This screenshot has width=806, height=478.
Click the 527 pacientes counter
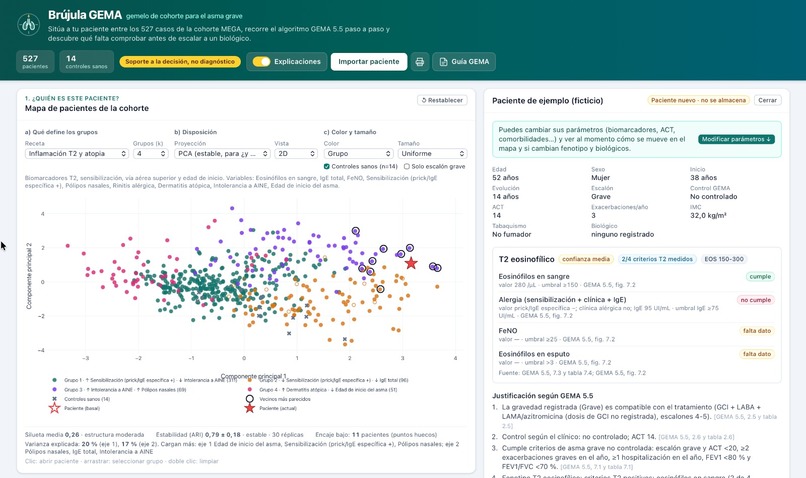(35, 62)
